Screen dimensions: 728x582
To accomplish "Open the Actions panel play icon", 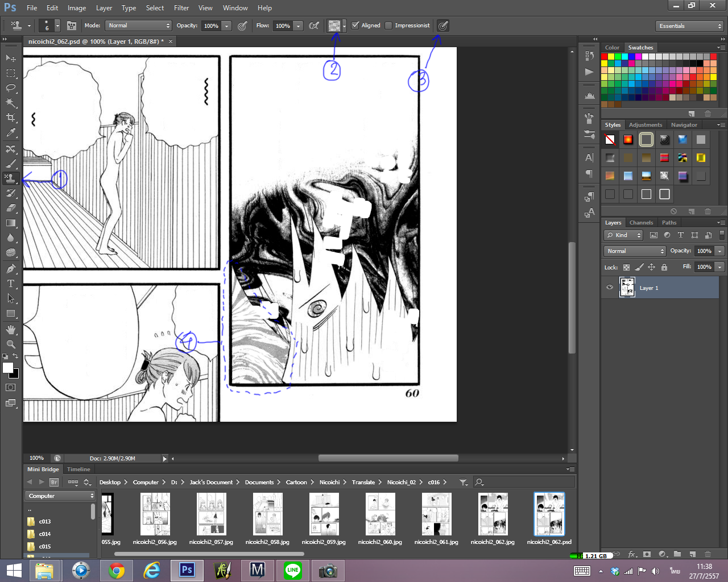I will (589, 72).
